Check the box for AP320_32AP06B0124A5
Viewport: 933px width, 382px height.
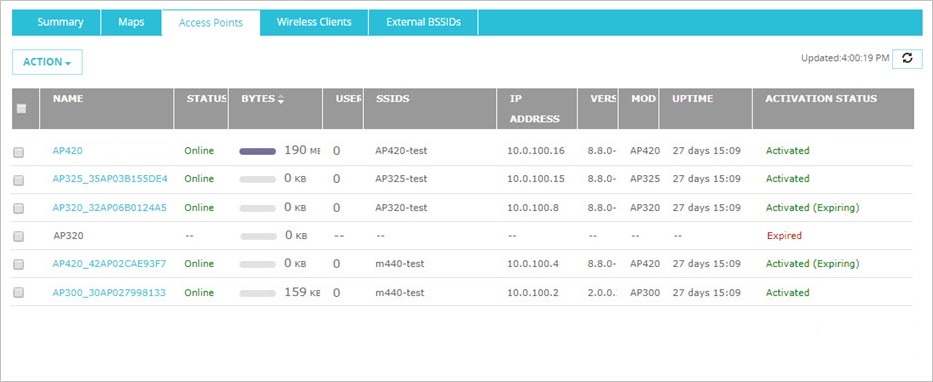18,208
